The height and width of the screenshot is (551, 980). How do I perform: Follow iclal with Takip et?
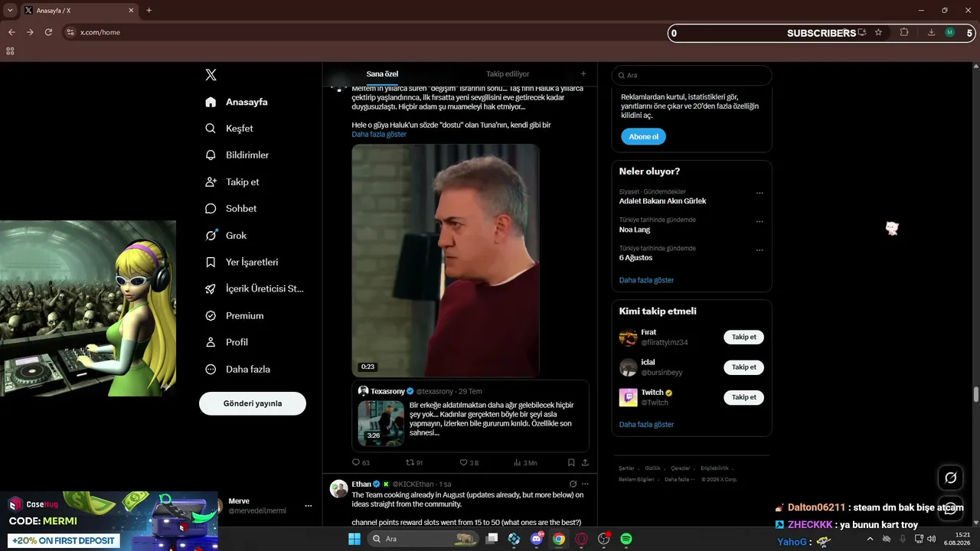click(x=743, y=367)
